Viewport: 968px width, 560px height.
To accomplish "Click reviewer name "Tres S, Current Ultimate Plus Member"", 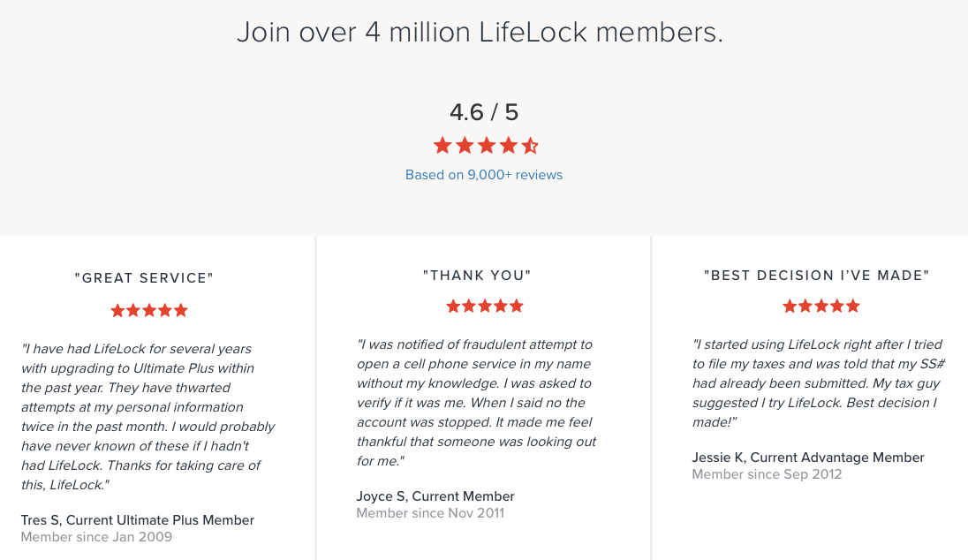I will tap(138, 520).
